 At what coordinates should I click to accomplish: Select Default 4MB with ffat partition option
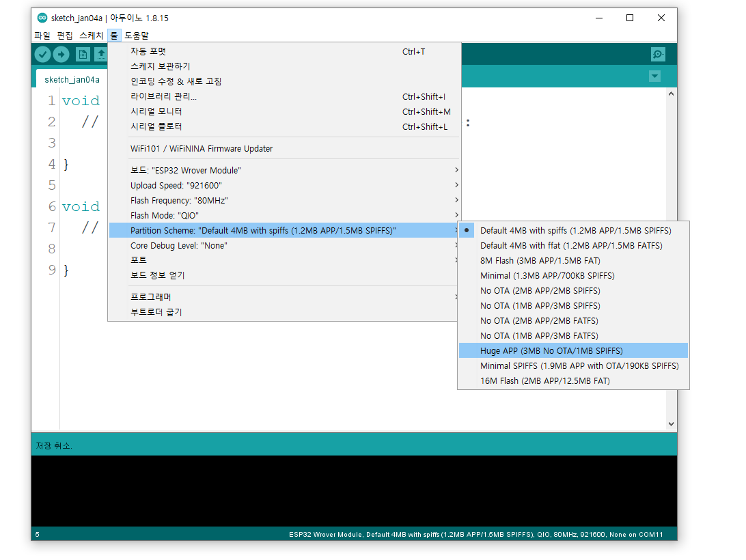tap(573, 245)
